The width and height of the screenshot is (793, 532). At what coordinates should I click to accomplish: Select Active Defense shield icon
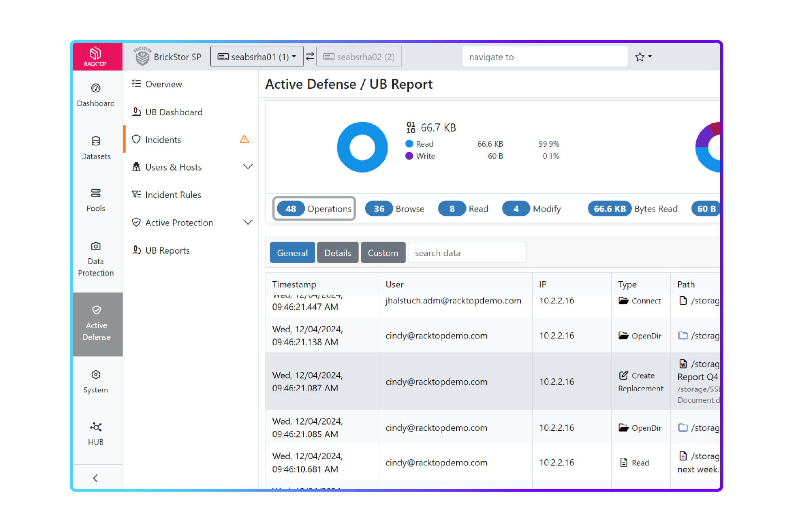[96, 310]
